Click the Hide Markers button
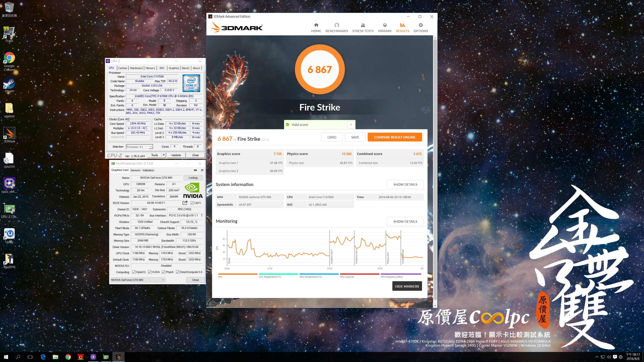 [407, 286]
